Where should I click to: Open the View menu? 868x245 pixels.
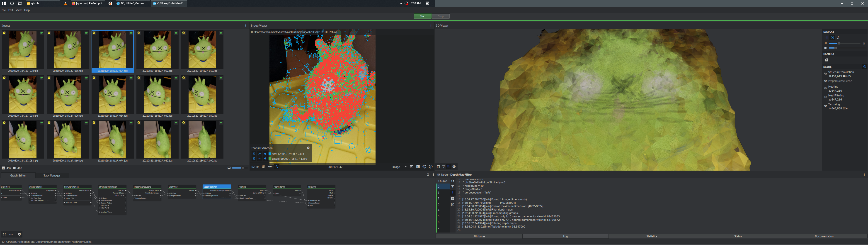click(x=19, y=10)
